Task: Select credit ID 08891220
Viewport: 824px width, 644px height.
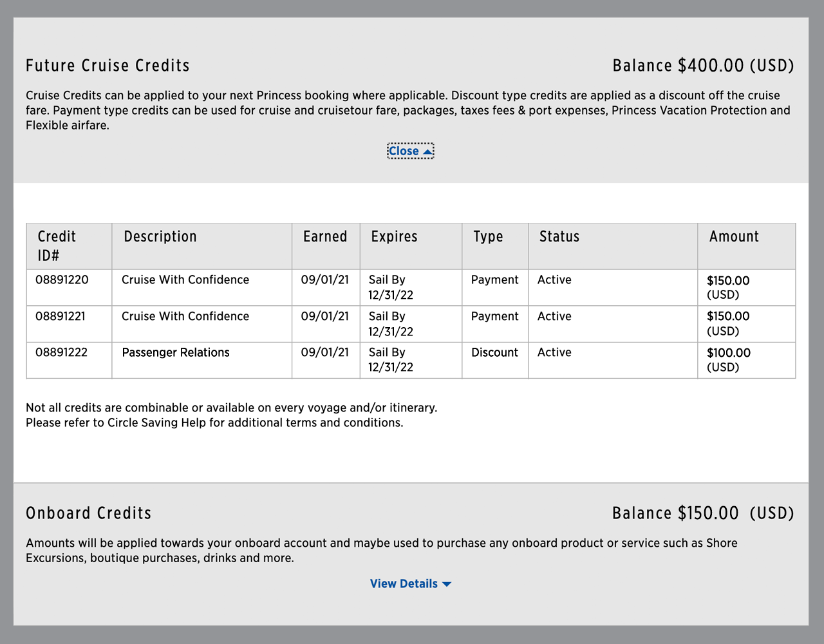Action: click(x=62, y=279)
